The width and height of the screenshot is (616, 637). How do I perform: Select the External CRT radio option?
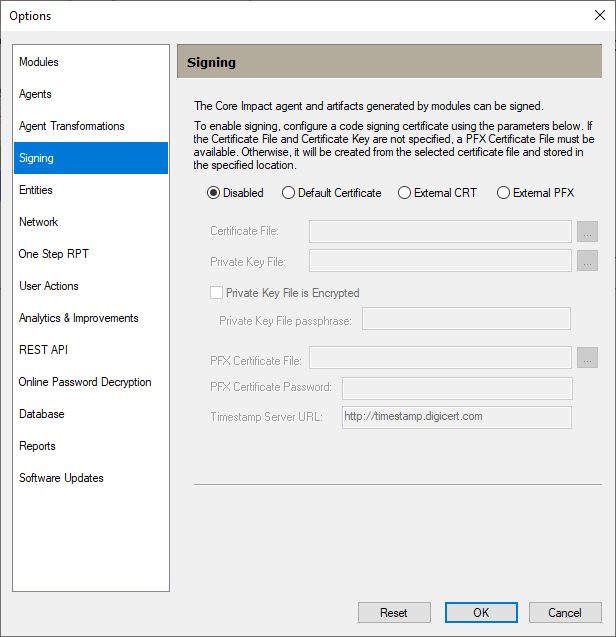coord(405,193)
